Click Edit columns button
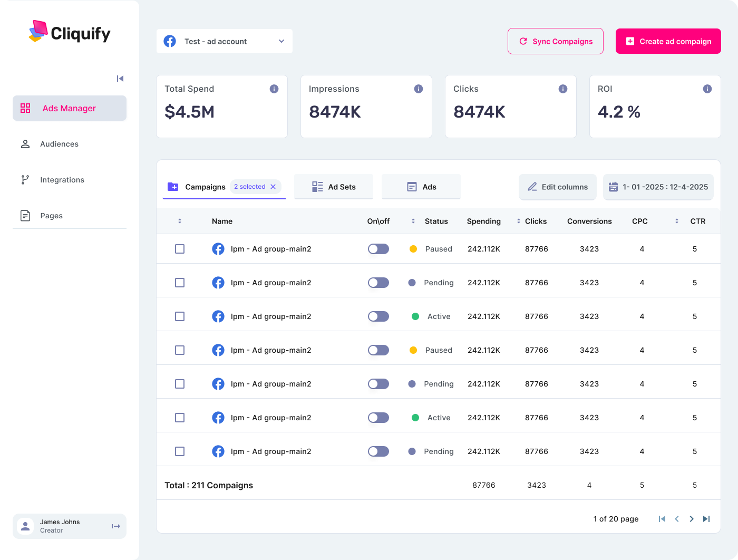738x560 pixels. pos(558,187)
